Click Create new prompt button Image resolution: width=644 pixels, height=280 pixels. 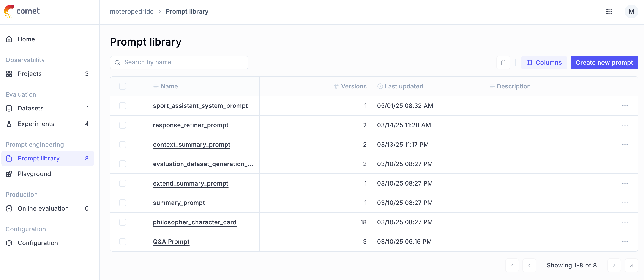pos(604,62)
